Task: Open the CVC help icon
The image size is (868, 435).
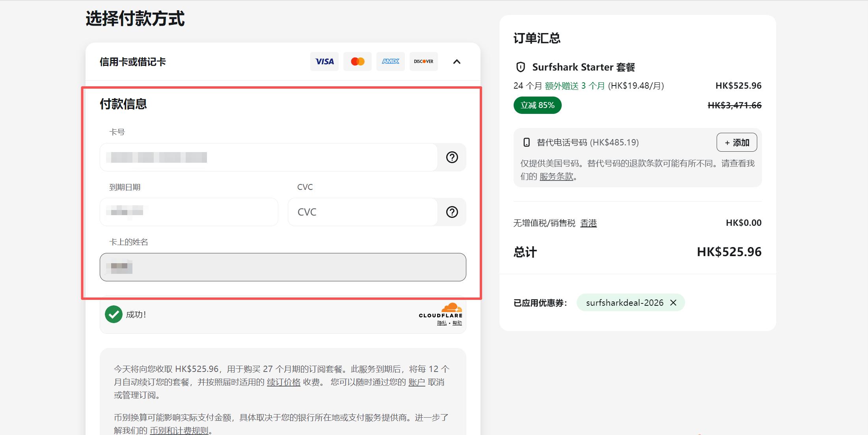Action: coord(452,212)
